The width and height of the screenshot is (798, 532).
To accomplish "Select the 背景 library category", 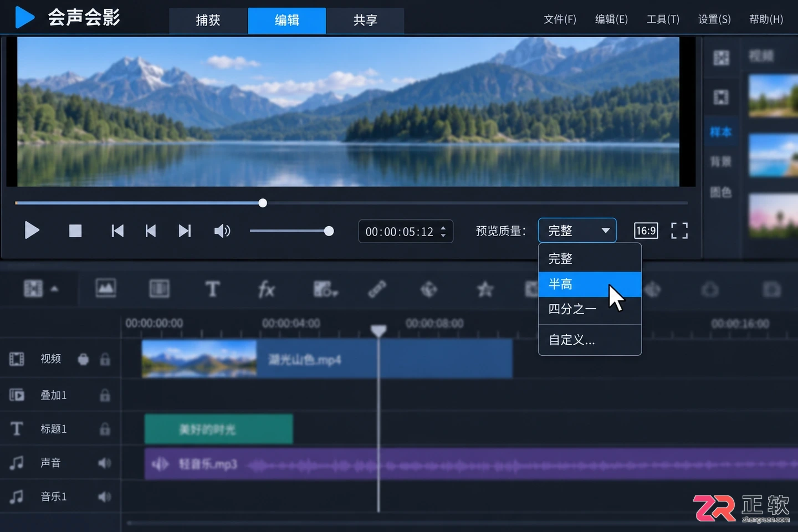I will click(720, 162).
